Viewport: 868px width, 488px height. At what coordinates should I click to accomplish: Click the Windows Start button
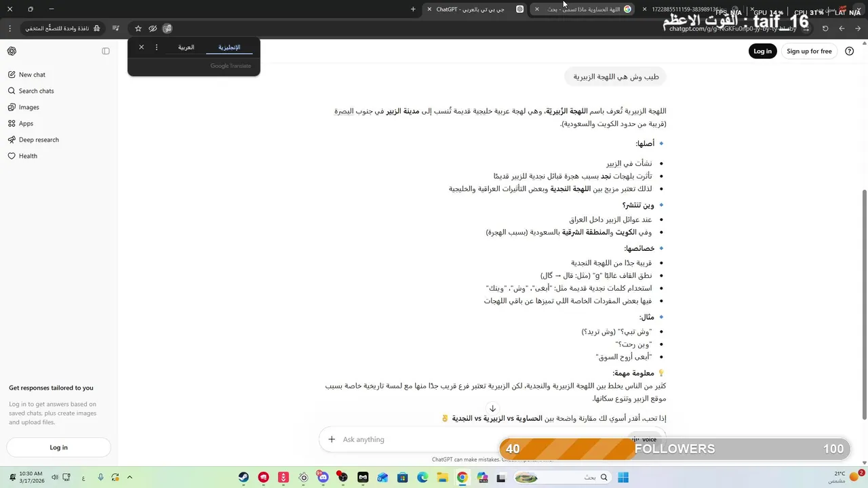[x=623, y=477]
